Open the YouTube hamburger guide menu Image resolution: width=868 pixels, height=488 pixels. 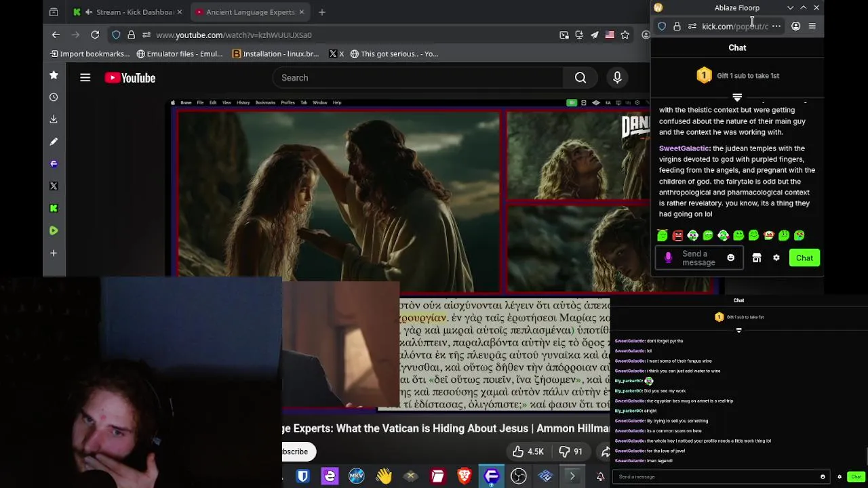pos(85,78)
